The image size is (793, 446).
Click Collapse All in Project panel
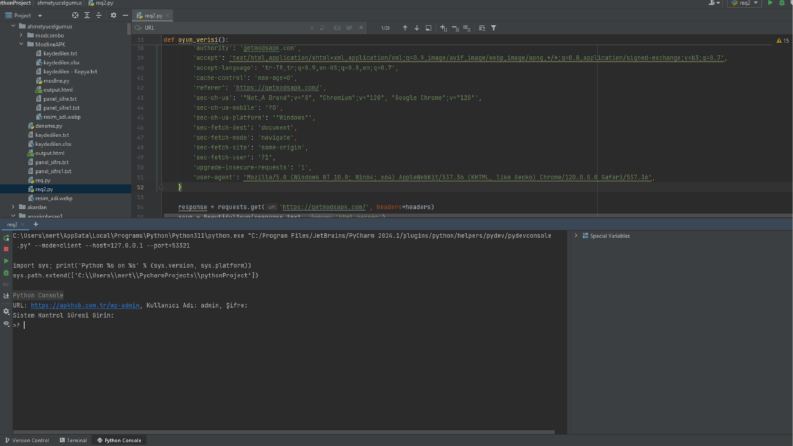coord(99,16)
